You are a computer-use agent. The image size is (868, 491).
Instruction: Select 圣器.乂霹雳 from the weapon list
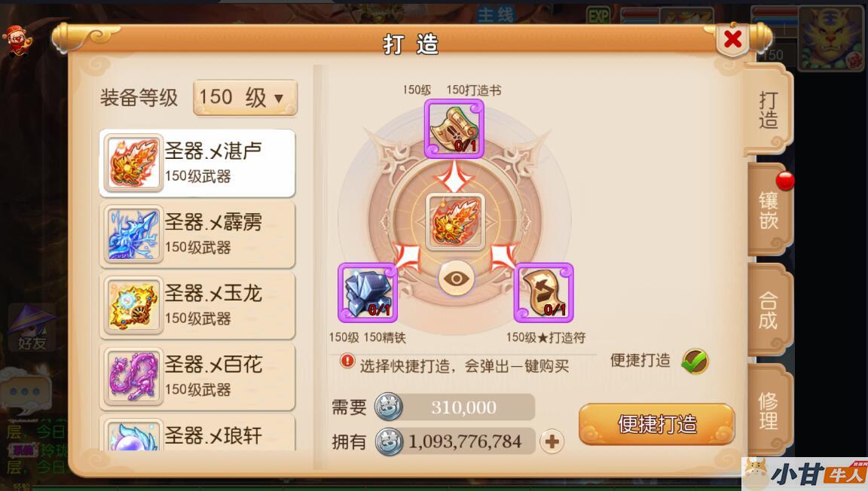pyautogui.click(x=197, y=234)
